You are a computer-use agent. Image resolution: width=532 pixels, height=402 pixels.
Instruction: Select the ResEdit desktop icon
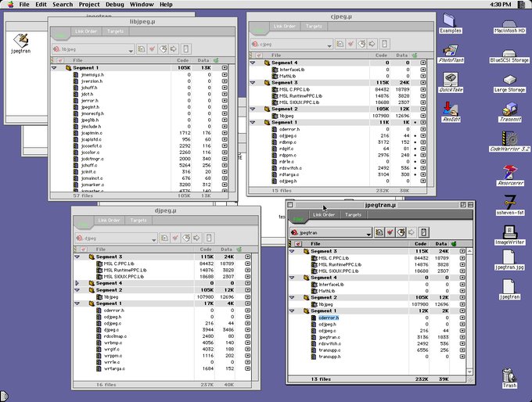451,112
